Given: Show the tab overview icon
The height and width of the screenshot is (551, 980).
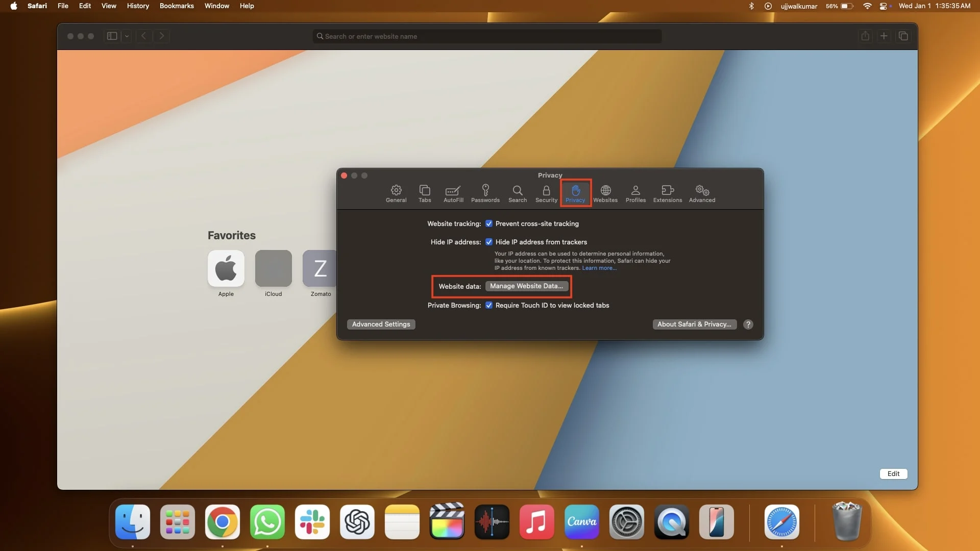Looking at the screenshot, I should click(x=903, y=36).
